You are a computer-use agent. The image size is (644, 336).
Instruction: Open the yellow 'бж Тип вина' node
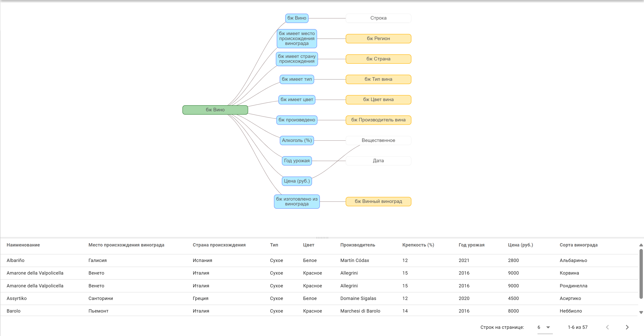378,79
